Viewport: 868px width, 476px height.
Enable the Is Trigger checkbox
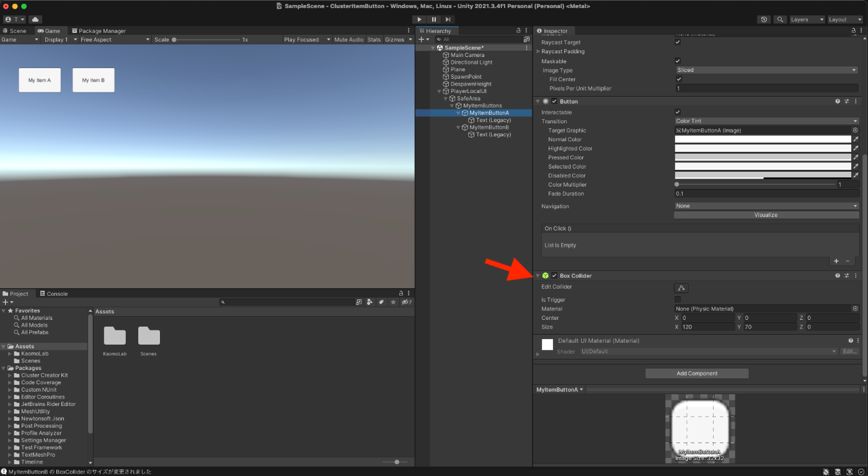[x=678, y=299]
